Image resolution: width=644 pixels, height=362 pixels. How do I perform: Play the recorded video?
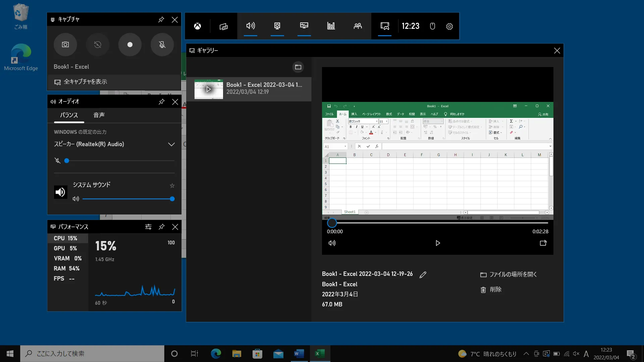(x=438, y=243)
